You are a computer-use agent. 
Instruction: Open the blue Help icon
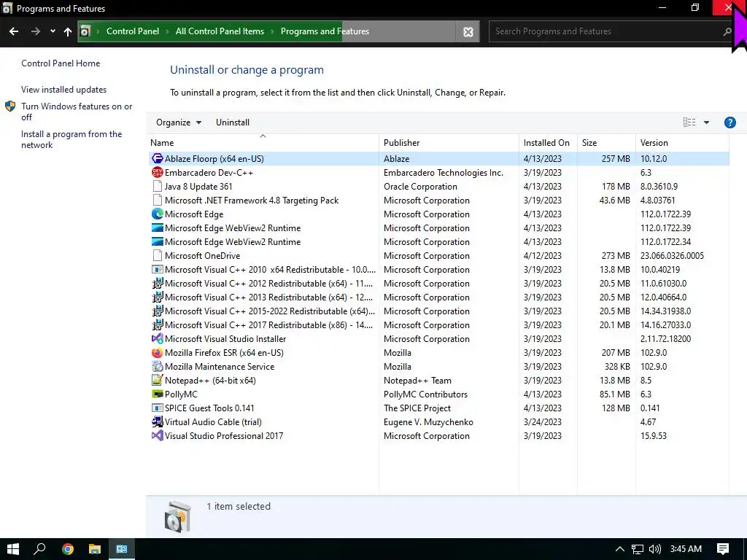pos(729,122)
